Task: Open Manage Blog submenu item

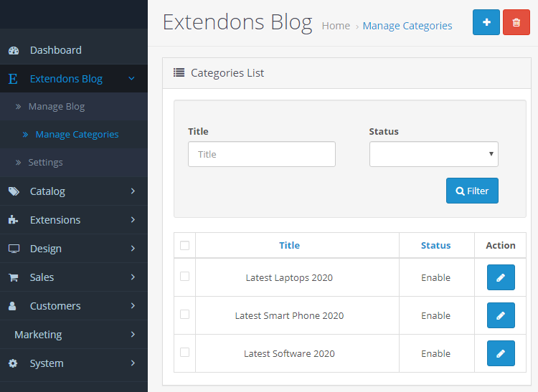Action: point(57,107)
